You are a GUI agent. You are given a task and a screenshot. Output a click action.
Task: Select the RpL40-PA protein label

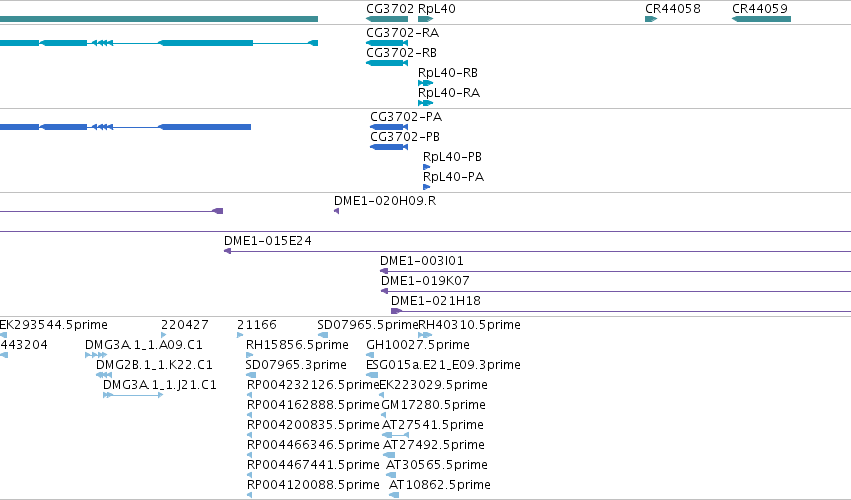[x=454, y=177]
